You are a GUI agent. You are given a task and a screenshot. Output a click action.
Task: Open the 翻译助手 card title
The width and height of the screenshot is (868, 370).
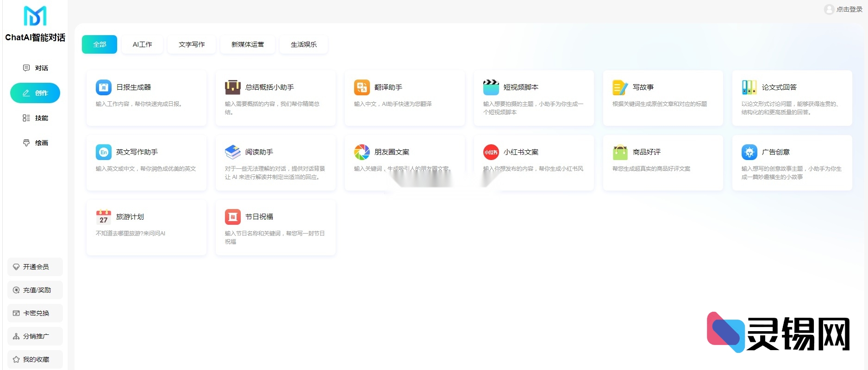point(388,87)
